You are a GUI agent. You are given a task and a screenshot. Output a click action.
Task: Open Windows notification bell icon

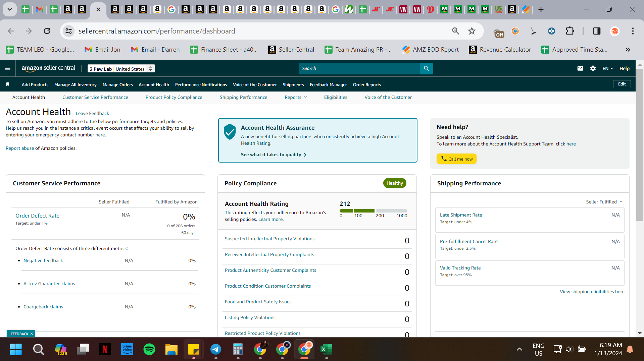[630, 349]
